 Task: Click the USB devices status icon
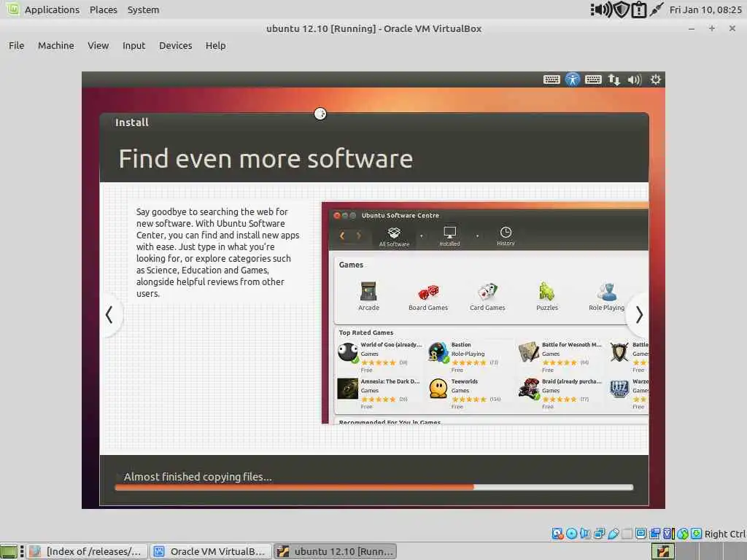click(614, 534)
